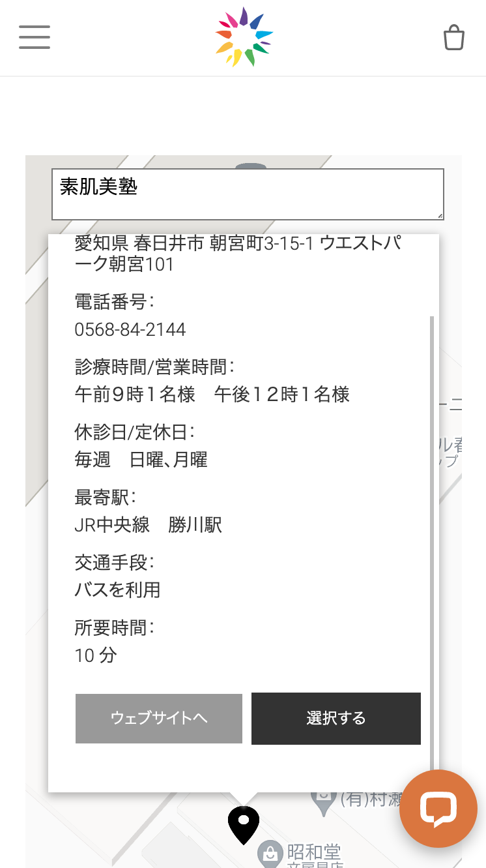
Task: Click the black location pin marker
Action: click(244, 823)
